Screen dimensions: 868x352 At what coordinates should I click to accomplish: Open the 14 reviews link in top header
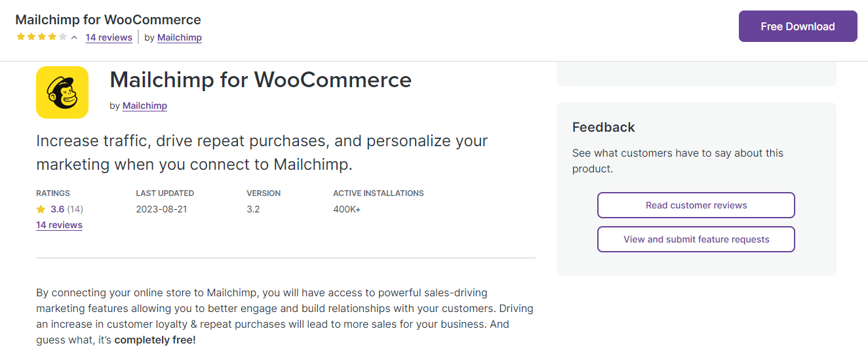click(109, 37)
